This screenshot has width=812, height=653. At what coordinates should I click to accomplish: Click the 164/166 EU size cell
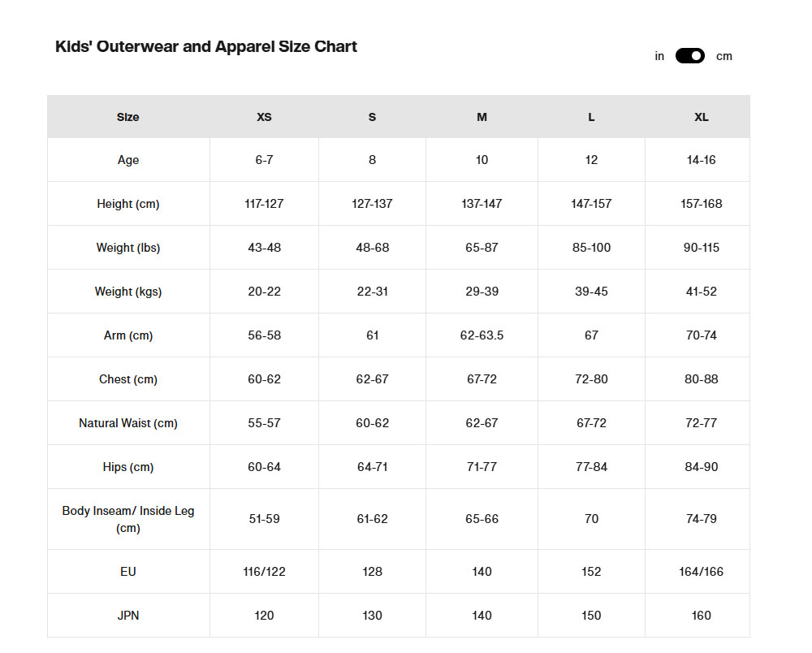pyautogui.click(x=701, y=572)
